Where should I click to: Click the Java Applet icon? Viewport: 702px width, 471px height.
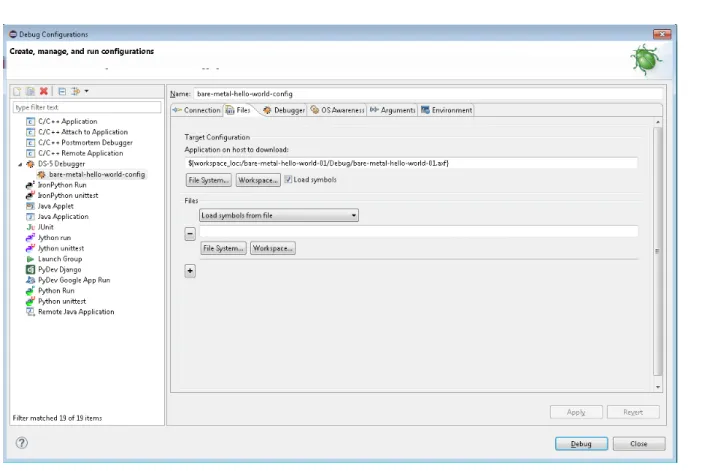(x=30, y=206)
